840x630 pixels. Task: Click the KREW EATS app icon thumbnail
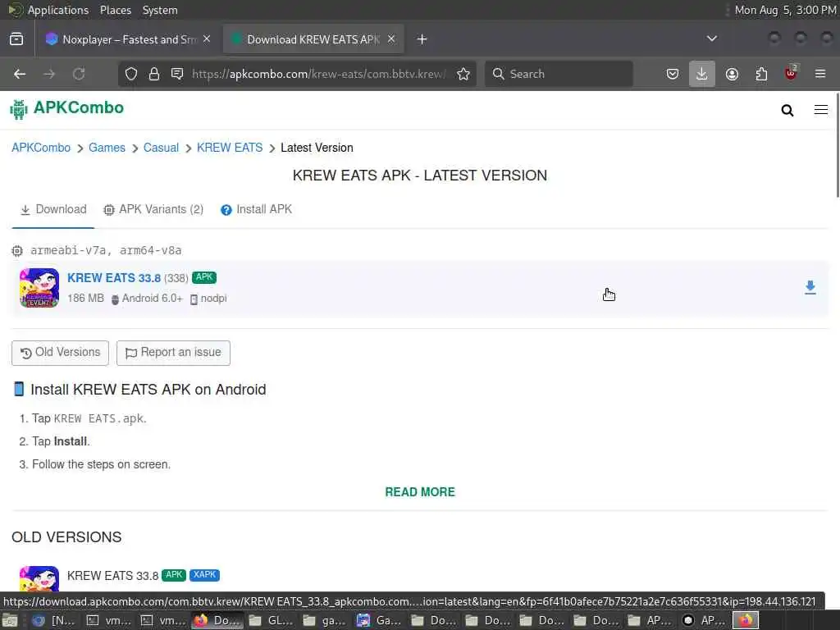[x=39, y=288]
